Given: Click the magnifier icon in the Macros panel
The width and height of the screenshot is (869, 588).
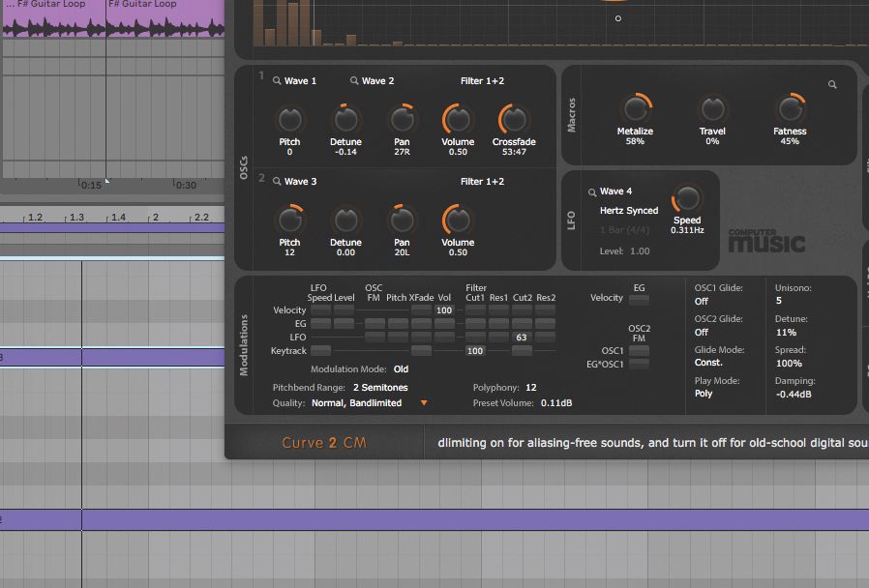Looking at the screenshot, I should [833, 84].
